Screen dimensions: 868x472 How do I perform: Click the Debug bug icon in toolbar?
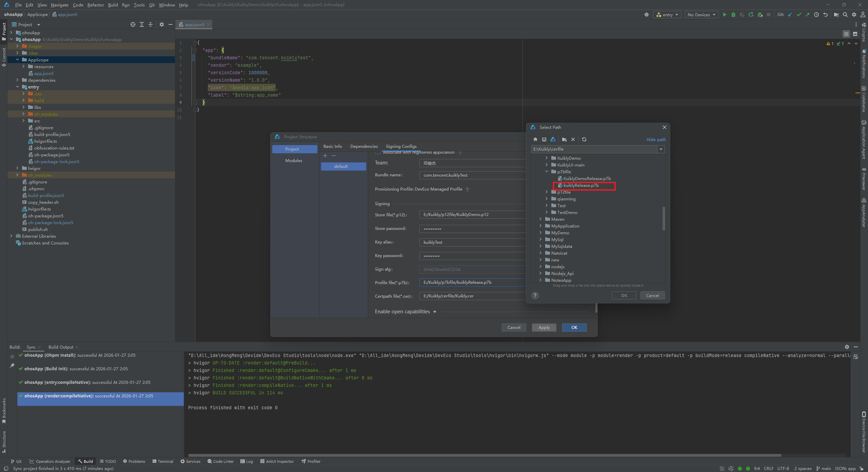pos(733,15)
